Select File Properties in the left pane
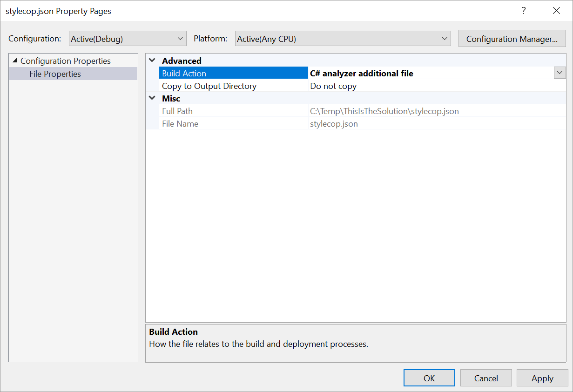Image resolution: width=573 pixels, height=392 pixels. [54, 74]
